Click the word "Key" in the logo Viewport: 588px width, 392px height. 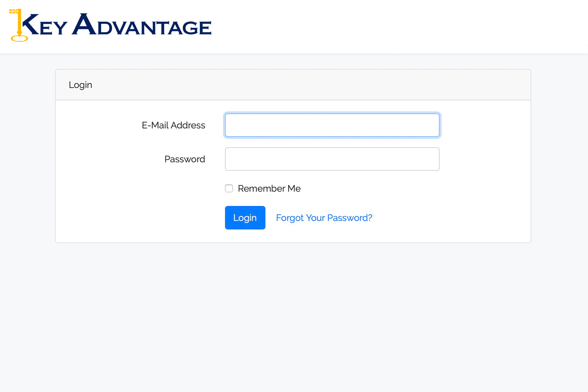pyautogui.click(x=44, y=25)
